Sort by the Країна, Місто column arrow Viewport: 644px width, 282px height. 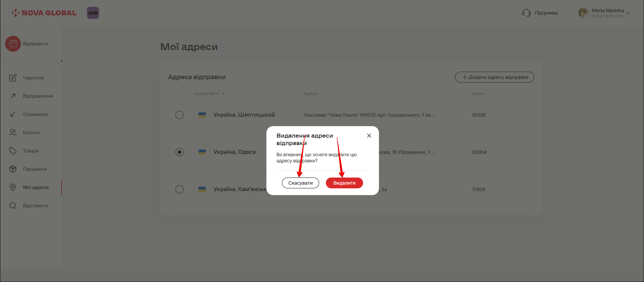[223, 94]
